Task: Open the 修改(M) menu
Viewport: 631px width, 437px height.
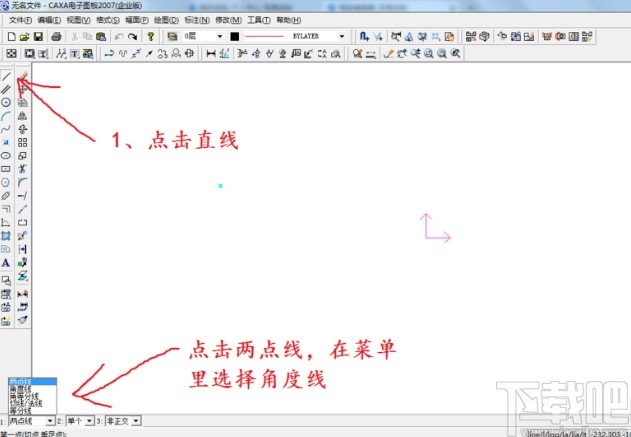Action: [x=229, y=20]
